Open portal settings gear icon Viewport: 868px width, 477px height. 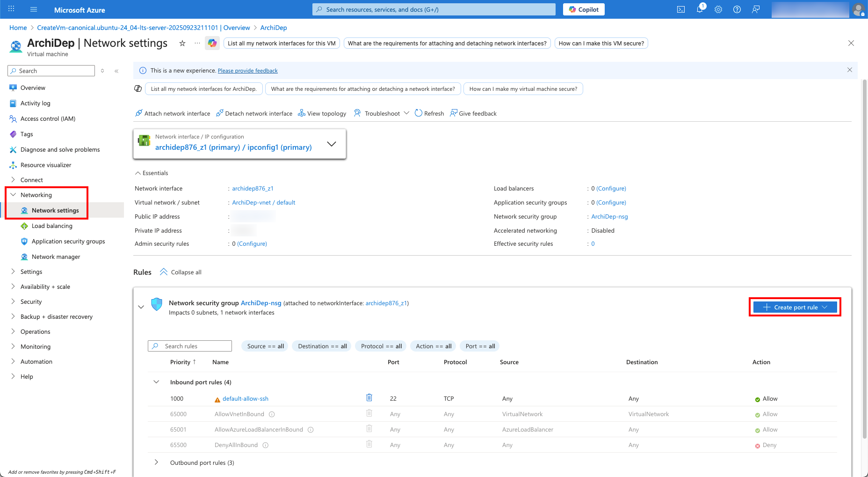[718, 9]
